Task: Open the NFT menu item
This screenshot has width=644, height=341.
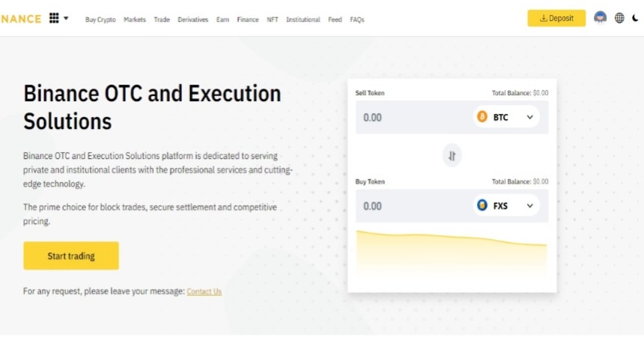Action: pos(273,19)
